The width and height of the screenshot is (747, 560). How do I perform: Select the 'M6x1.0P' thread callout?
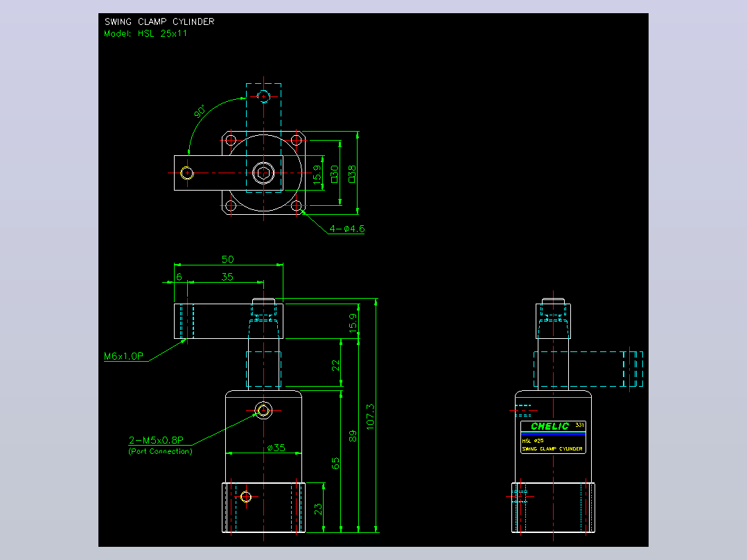click(123, 356)
